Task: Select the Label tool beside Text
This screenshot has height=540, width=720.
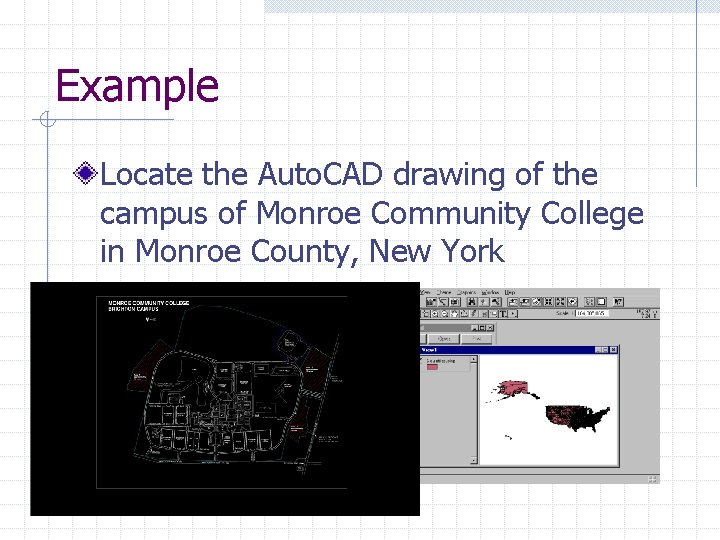Action: (x=494, y=314)
